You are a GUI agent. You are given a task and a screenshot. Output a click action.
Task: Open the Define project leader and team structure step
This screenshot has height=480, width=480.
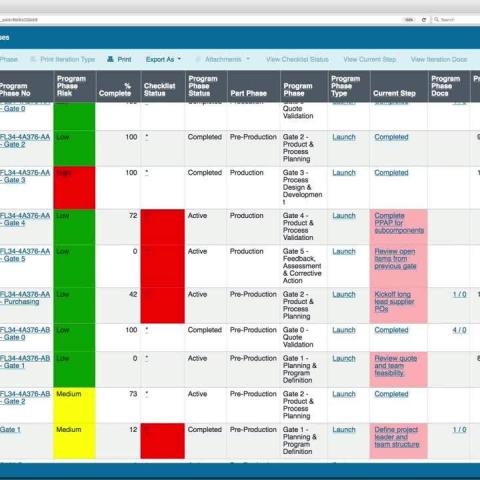point(397,437)
